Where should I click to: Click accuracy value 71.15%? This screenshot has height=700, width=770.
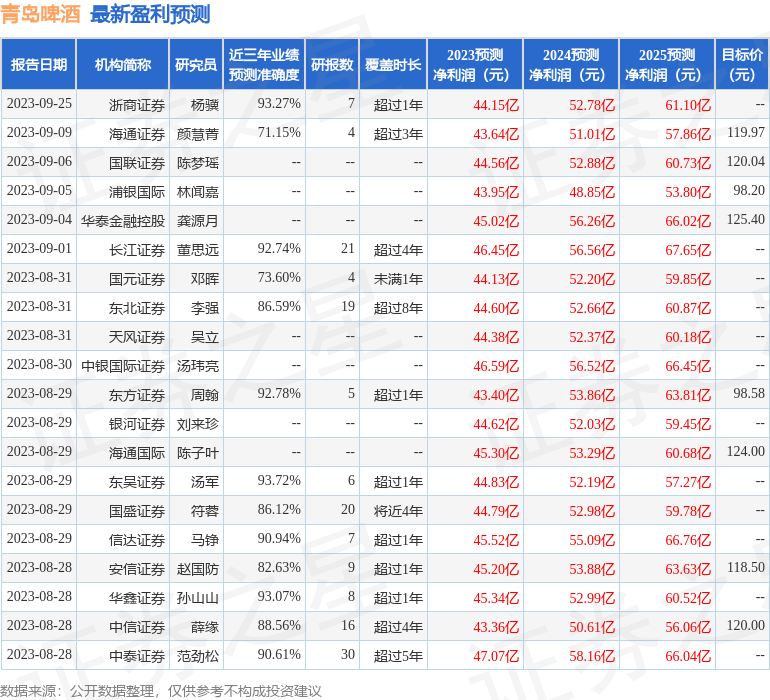click(279, 133)
